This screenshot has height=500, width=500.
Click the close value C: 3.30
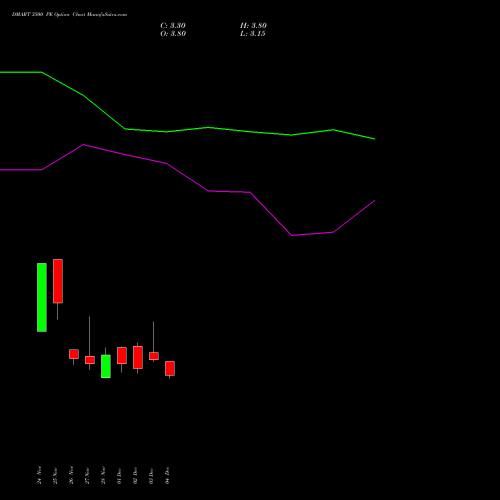[x=173, y=26]
